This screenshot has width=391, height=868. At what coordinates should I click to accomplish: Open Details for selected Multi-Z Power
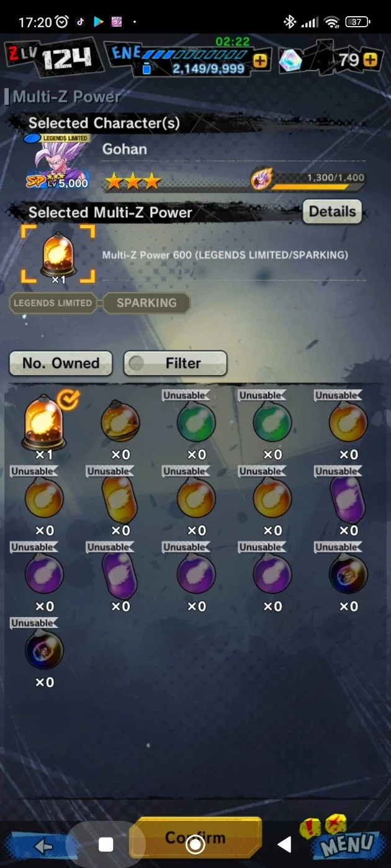332,211
